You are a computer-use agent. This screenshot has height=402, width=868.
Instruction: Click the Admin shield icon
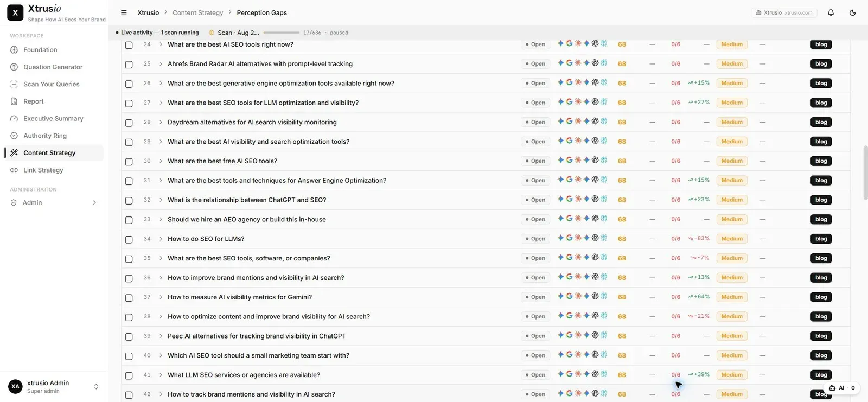14,203
